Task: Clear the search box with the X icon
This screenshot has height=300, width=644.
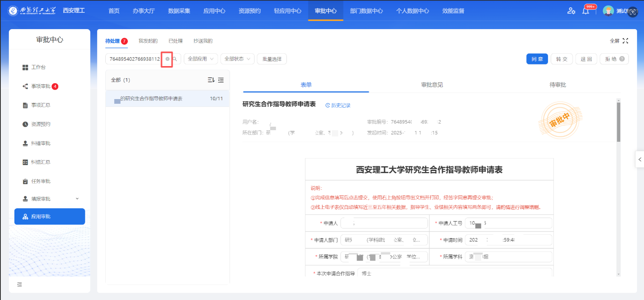Action: 168,59
